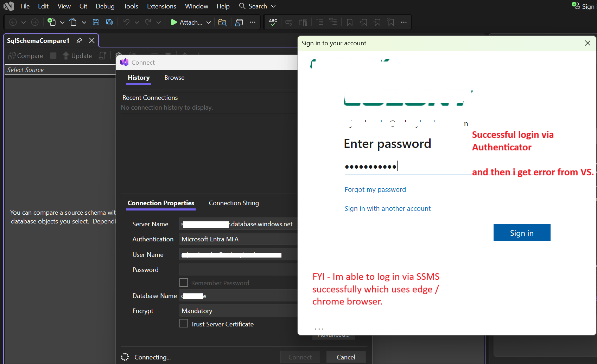
Task: Open the Tools menu
Action: coord(131,6)
